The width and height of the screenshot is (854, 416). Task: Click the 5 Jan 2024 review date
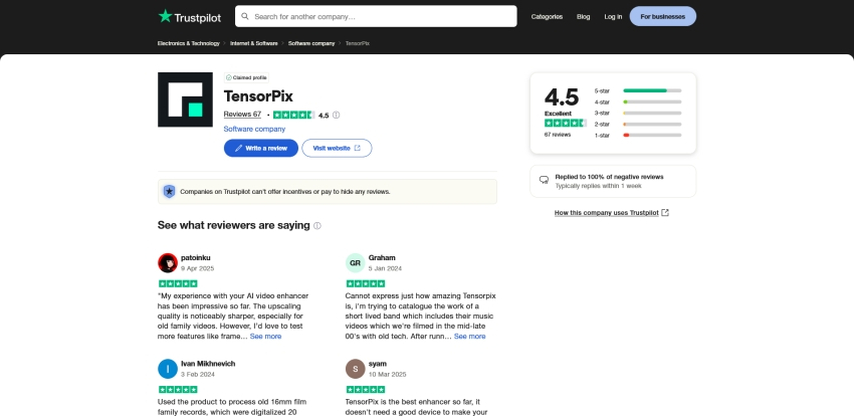pyautogui.click(x=385, y=268)
